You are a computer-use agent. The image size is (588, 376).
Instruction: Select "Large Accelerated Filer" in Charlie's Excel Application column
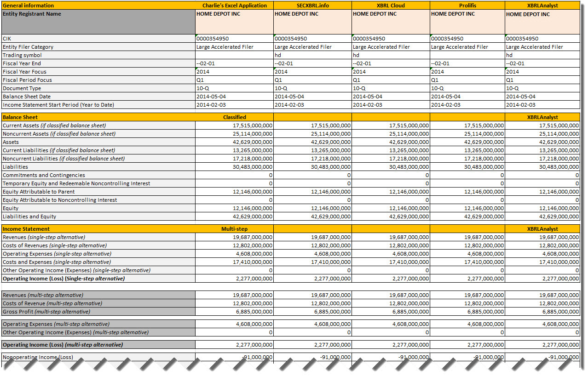pos(235,47)
